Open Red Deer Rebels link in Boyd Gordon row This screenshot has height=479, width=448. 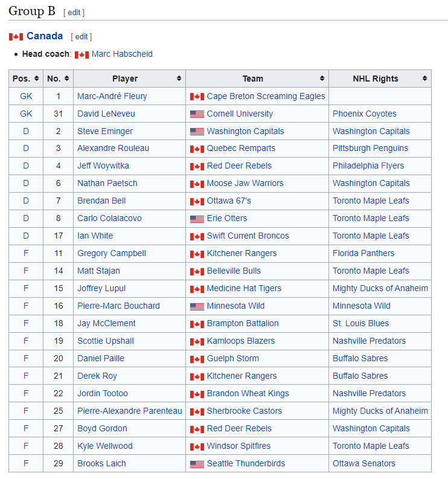[x=239, y=428]
